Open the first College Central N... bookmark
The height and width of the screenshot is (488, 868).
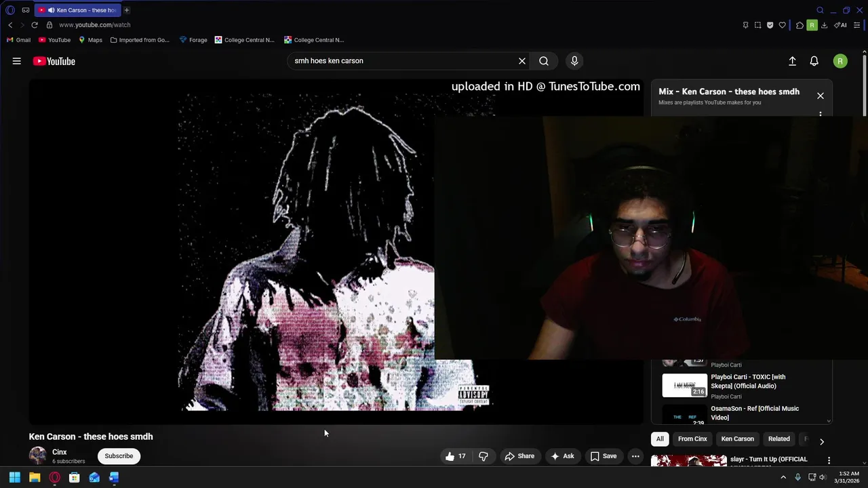click(x=245, y=40)
